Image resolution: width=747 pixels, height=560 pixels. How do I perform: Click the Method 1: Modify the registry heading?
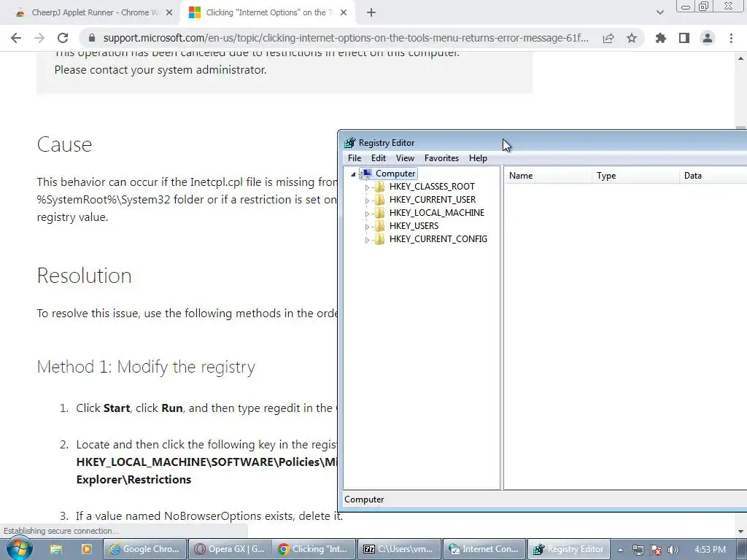(x=146, y=367)
